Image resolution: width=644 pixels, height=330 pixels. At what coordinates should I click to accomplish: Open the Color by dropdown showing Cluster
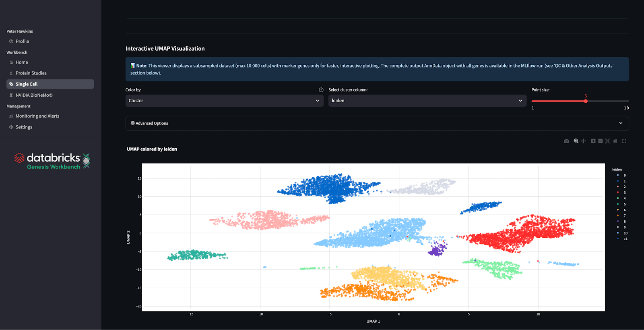[x=224, y=101]
